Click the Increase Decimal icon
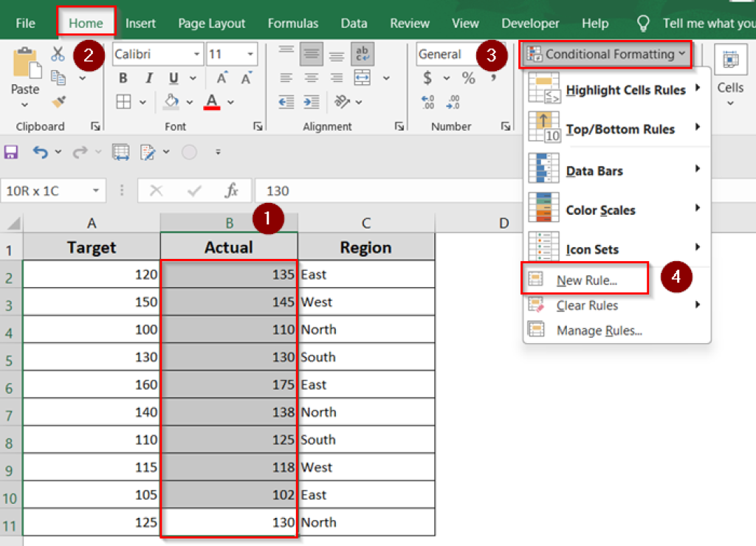 [427, 101]
